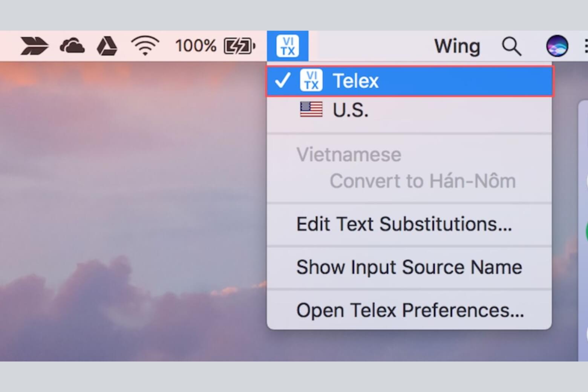Viewport: 588px width, 392px height.
Task: Launch Siri from the menu bar
Action: click(557, 46)
